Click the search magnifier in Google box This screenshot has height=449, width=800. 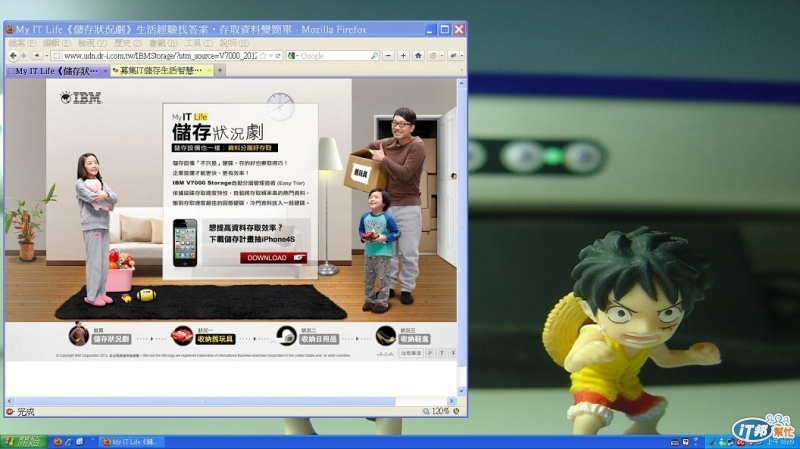click(374, 56)
